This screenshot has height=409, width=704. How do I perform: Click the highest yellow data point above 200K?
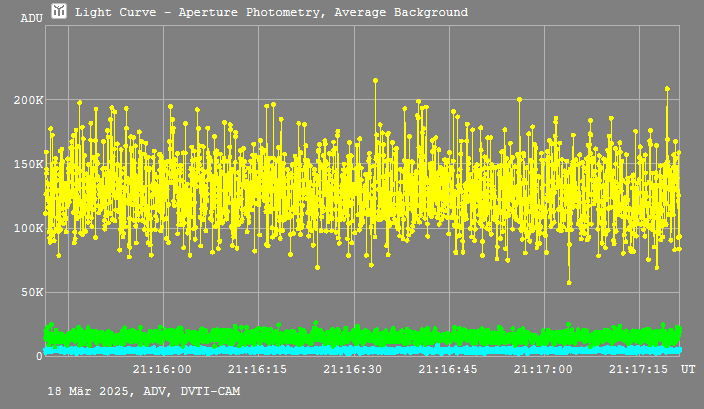coord(375,81)
